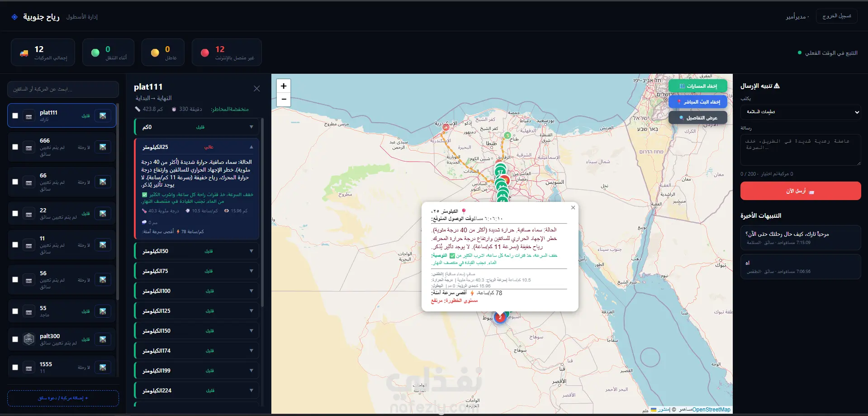Click the truck icon in total vehicles card
The width and height of the screenshot is (868, 416).
click(x=24, y=53)
